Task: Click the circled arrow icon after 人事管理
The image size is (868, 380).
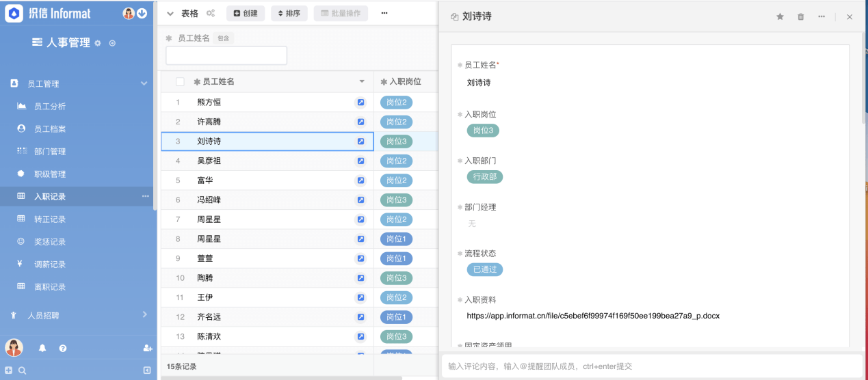Action: 112,43
